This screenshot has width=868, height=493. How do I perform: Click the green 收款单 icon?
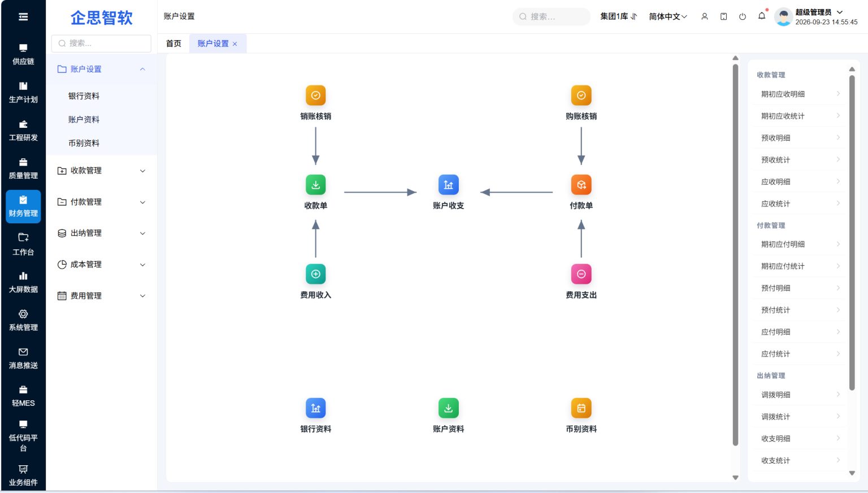[x=315, y=185]
